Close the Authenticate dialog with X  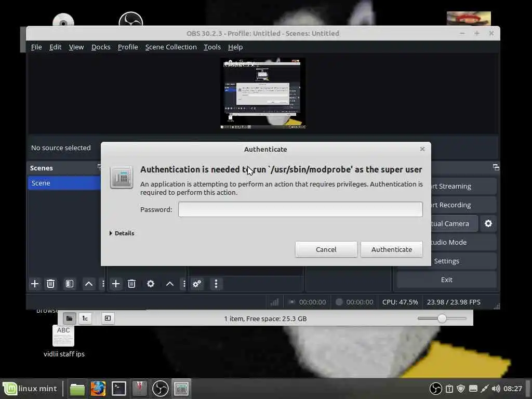coord(422,149)
